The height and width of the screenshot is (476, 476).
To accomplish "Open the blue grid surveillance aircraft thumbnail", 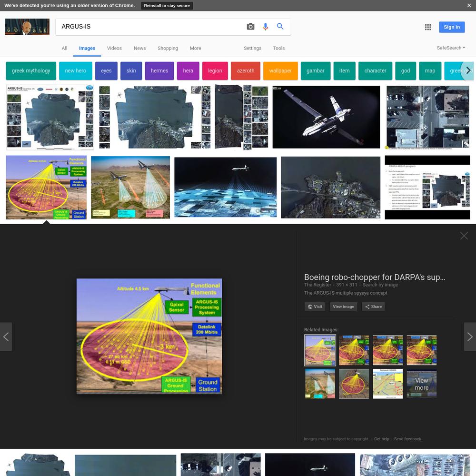I will [x=225, y=187].
